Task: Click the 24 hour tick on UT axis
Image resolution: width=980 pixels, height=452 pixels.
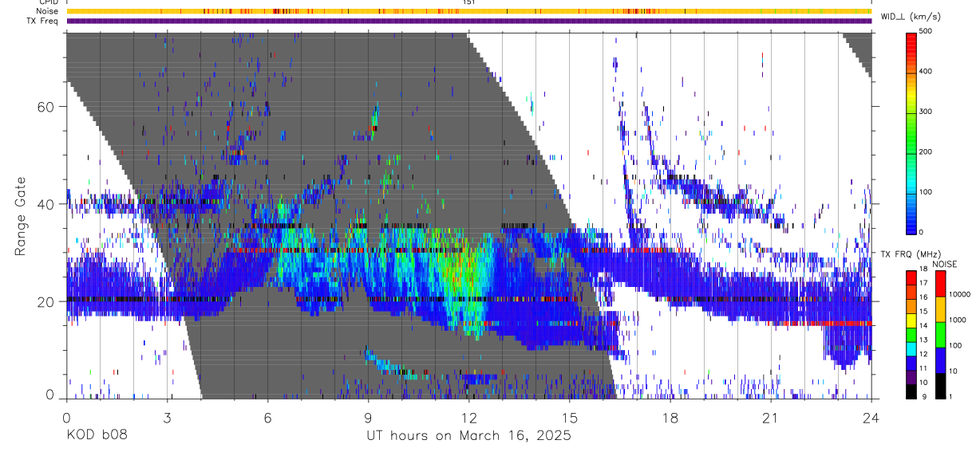Action: tap(871, 417)
